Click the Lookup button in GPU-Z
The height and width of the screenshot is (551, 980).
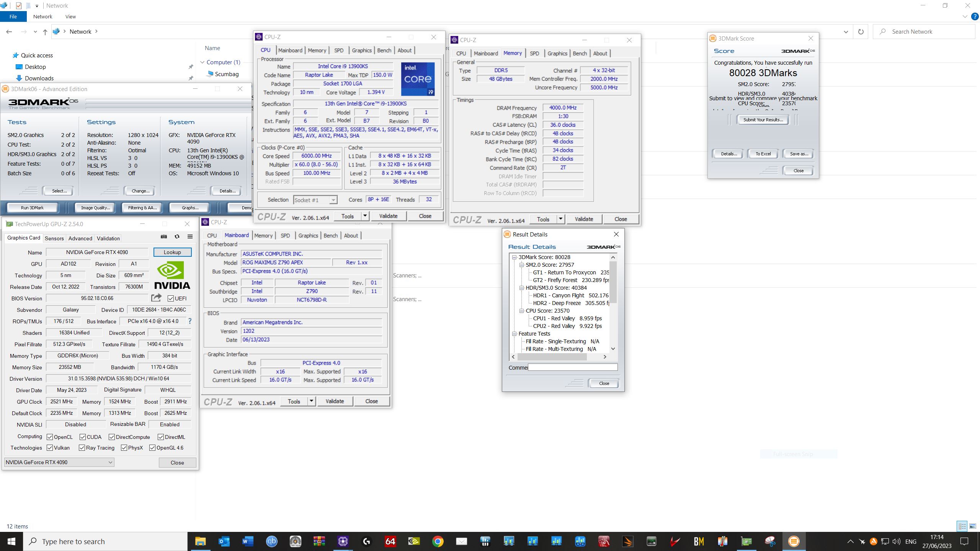pyautogui.click(x=172, y=252)
